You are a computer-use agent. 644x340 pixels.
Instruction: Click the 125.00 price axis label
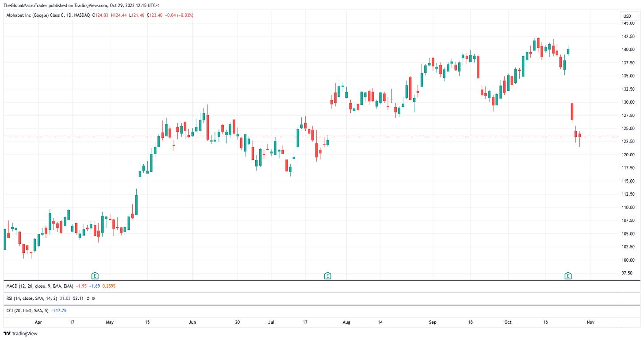click(x=629, y=128)
